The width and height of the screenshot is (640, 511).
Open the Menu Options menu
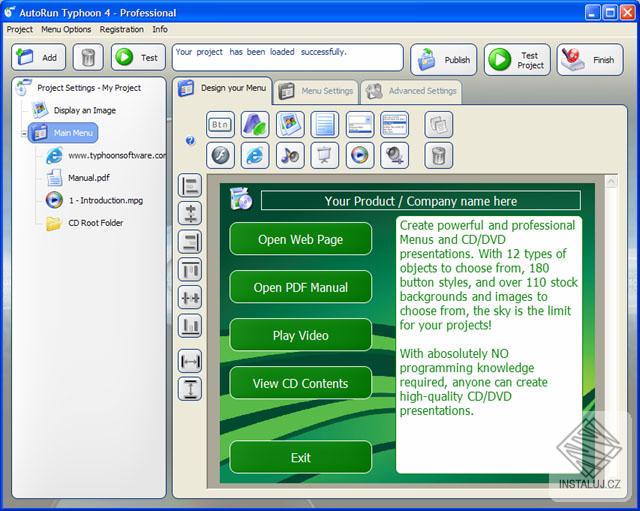(x=66, y=29)
